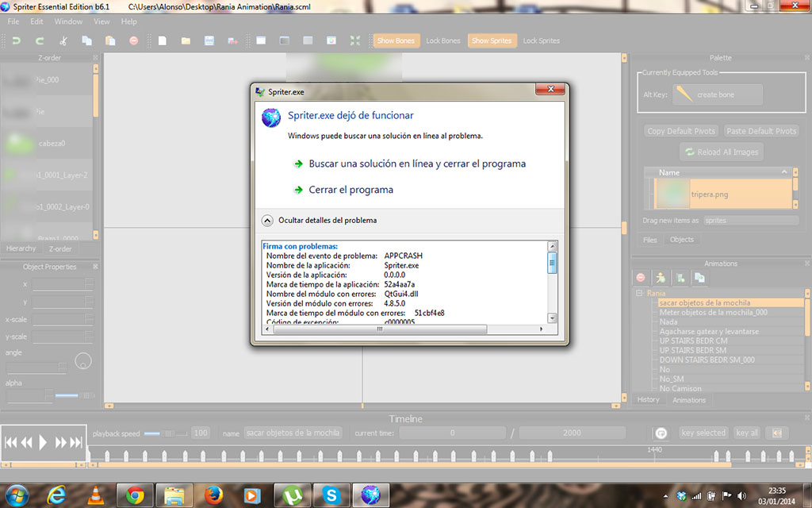Screen dimensions: 812x508
Task: Click the Copy icon in the main toolbar
Action: pyautogui.click(x=86, y=40)
